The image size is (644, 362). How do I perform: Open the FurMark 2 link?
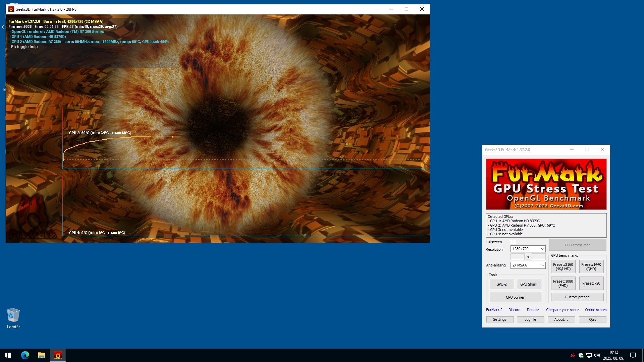tap(494, 310)
